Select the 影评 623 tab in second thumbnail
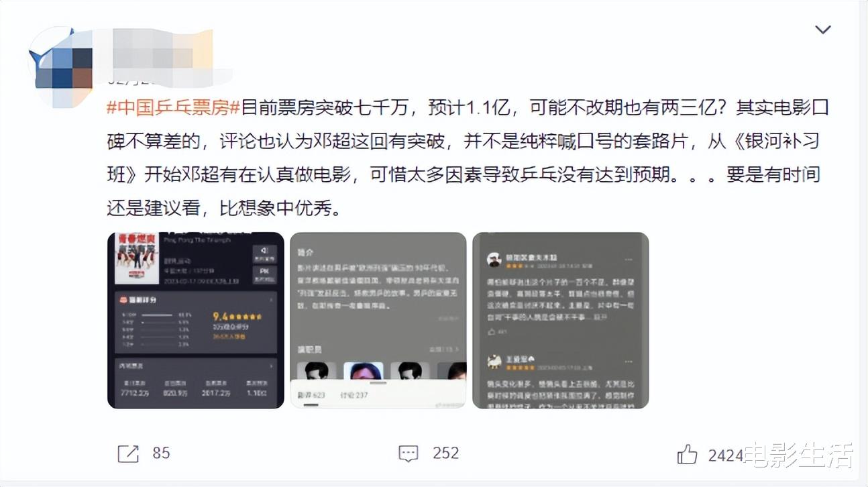Image resolution: width=868 pixels, height=487 pixels. point(311,395)
